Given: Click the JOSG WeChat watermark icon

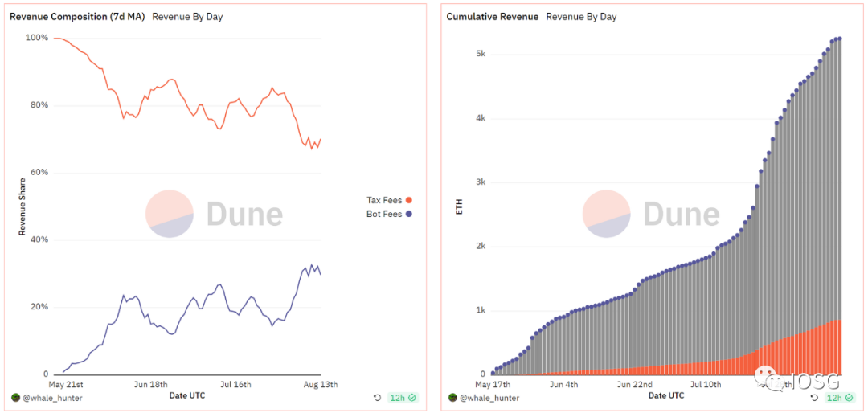Looking at the screenshot, I should tap(771, 380).
